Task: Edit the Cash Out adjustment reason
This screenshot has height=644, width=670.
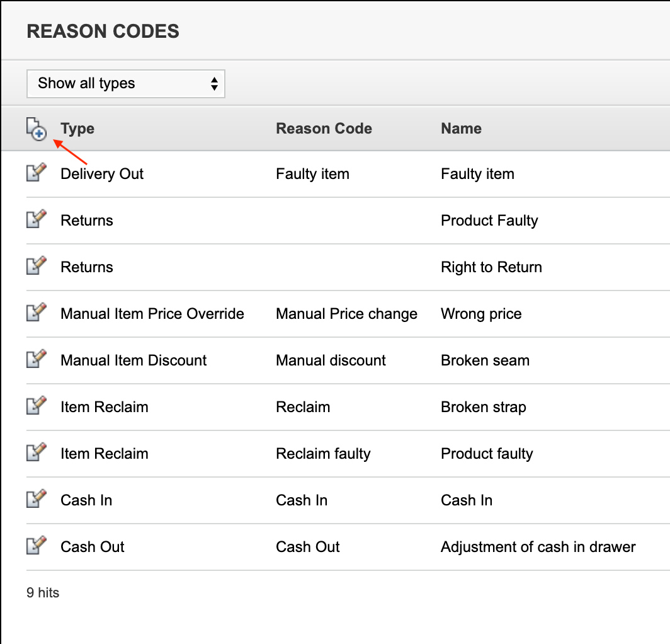Action: click(x=37, y=545)
